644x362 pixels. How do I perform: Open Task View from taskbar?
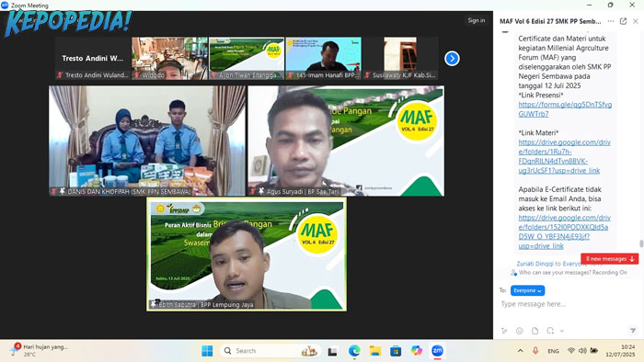(332, 351)
